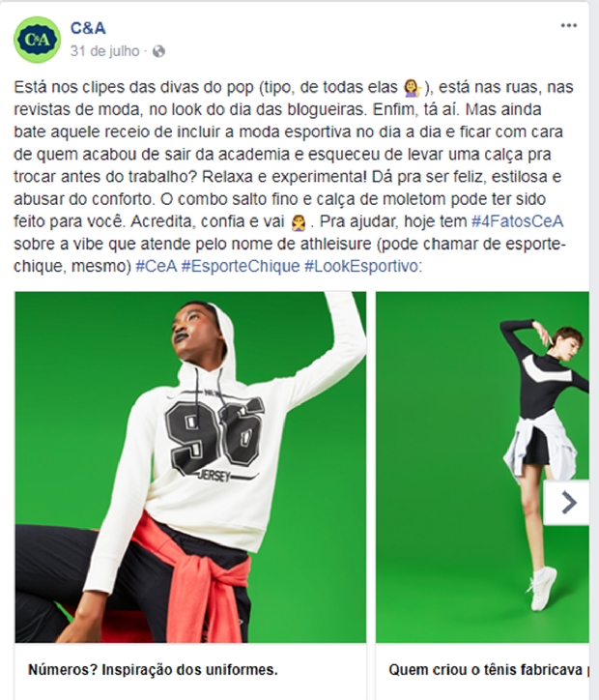Advance carousel with the right chevron arrow
This screenshot has height=700, width=599.
point(568,503)
